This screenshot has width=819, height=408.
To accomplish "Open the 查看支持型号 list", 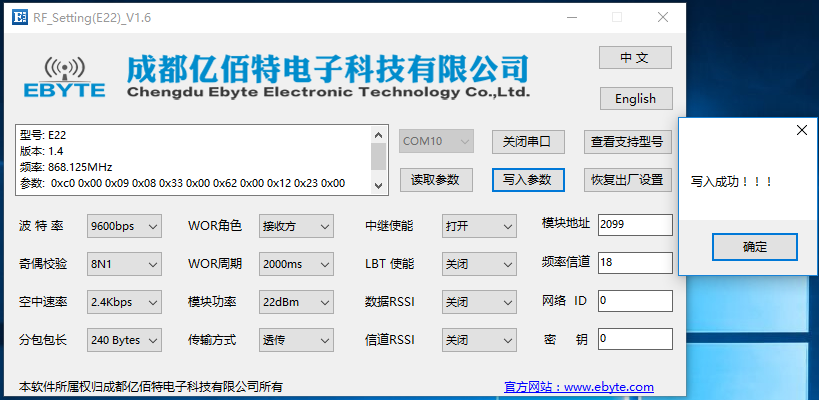I will [x=626, y=142].
